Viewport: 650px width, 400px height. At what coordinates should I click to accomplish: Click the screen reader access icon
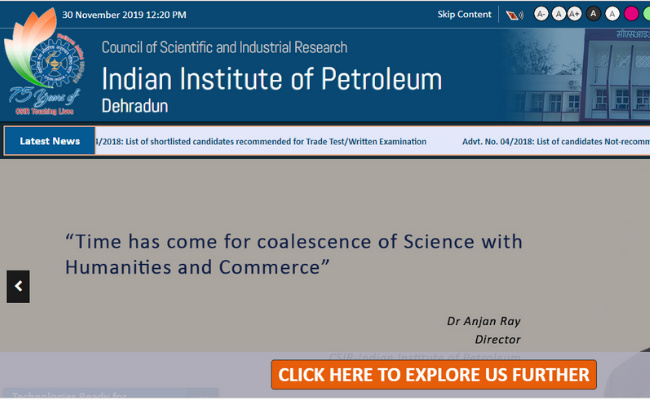515,15
